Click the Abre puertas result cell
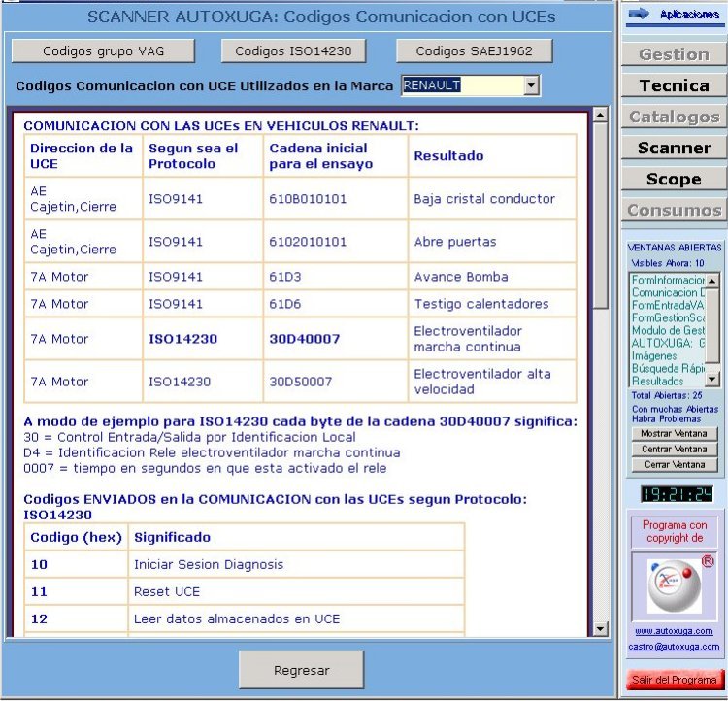The width and height of the screenshot is (728, 701). pos(492,242)
